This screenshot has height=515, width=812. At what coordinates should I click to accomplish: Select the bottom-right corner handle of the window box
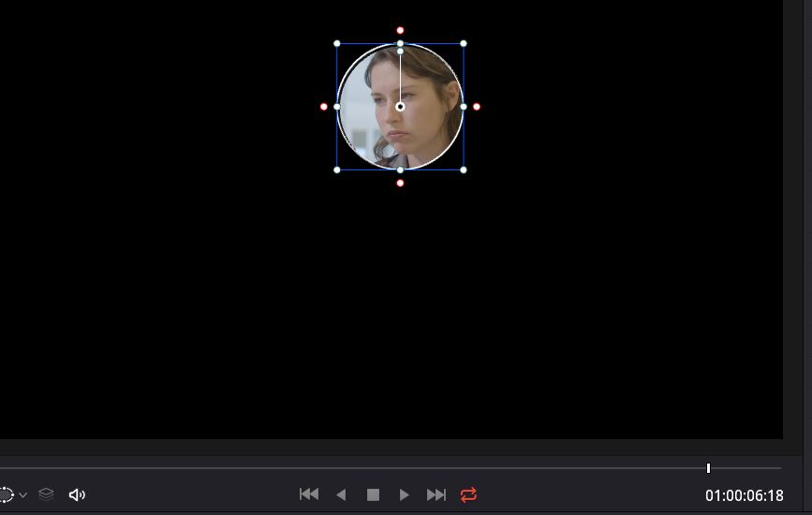464,169
